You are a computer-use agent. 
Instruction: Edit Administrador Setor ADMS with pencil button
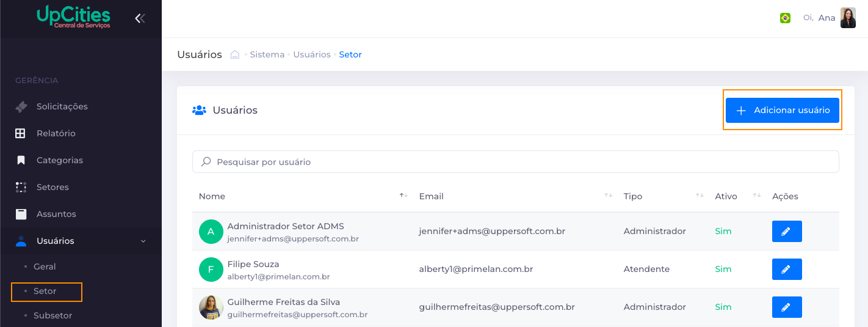pyautogui.click(x=787, y=232)
